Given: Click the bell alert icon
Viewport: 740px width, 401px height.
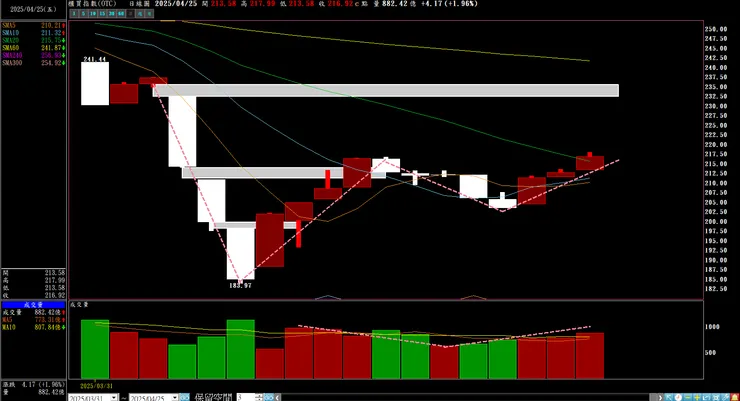Looking at the screenshot, I should tap(735, 397).
